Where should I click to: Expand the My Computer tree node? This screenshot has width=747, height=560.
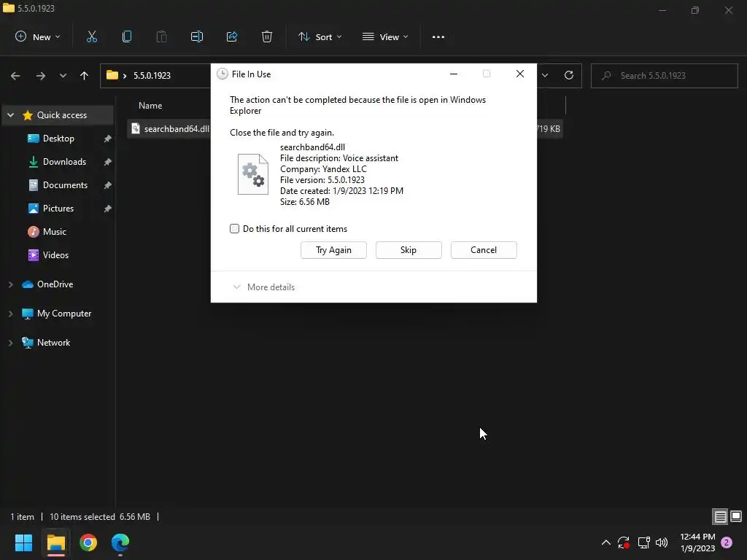(10, 314)
